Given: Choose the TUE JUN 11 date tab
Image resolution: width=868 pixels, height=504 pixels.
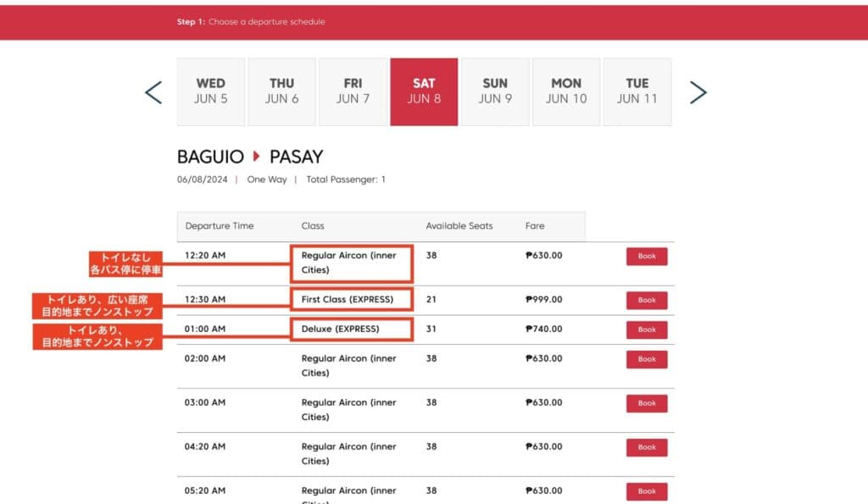Looking at the screenshot, I should pos(637,91).
